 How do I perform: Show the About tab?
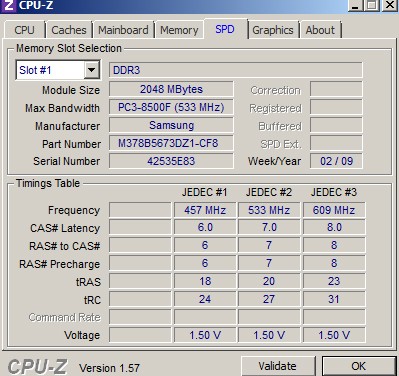[x=320, y=30]
